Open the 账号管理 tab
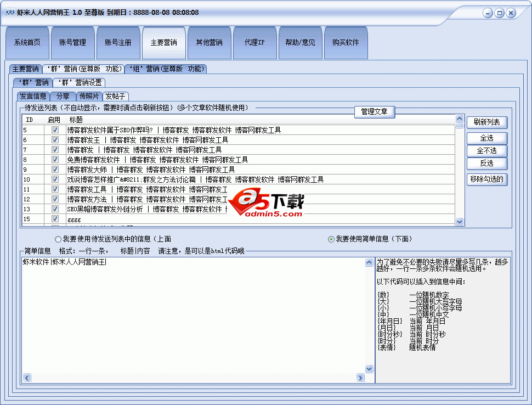This screenshot has width=532, height=405. [x=72, y=42]
